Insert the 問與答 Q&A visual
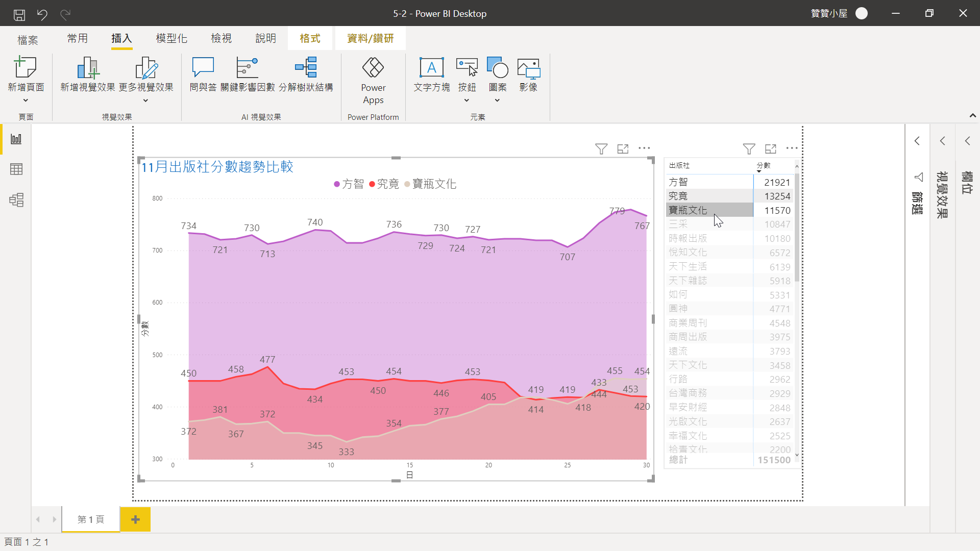This screenshot has height=551, width=980. tap(203, 74)
